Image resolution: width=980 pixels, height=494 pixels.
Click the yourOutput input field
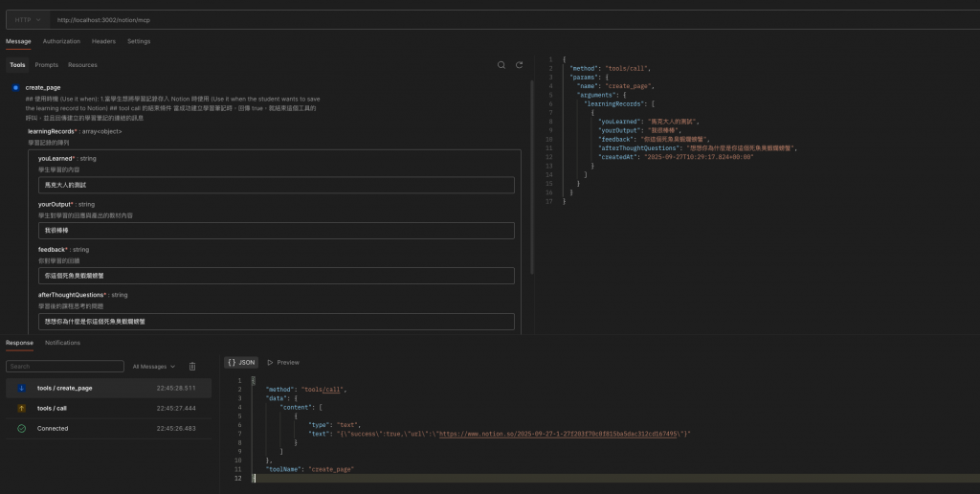pos(277,230)
